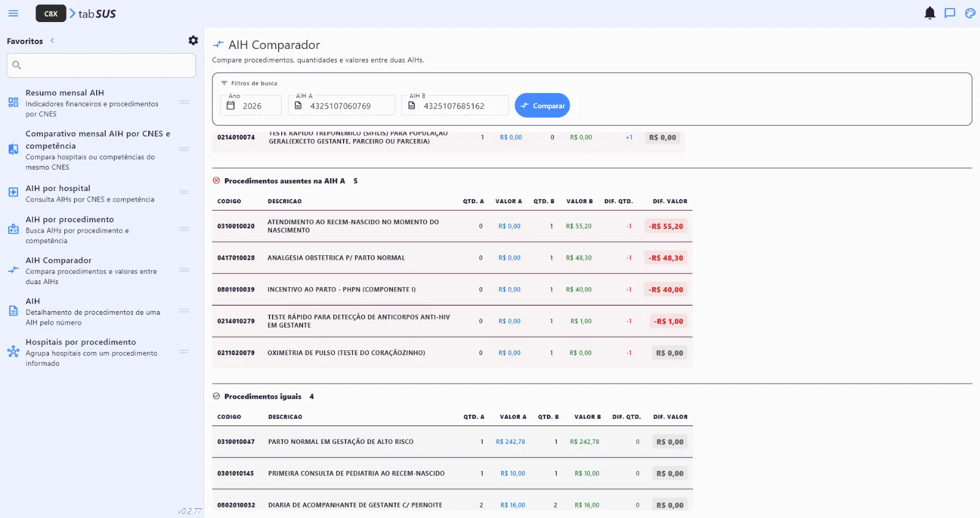Click the Filtros de busca filter icon

(224, 83)
